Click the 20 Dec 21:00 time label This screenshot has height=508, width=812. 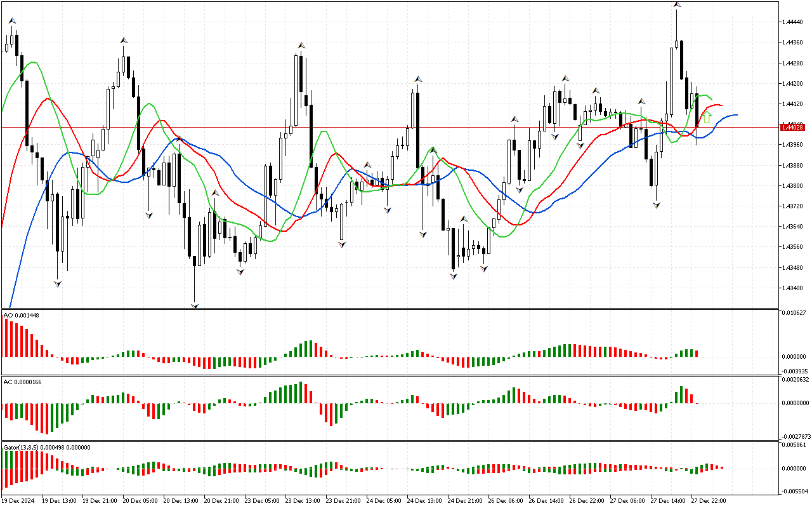click(221, 501)
